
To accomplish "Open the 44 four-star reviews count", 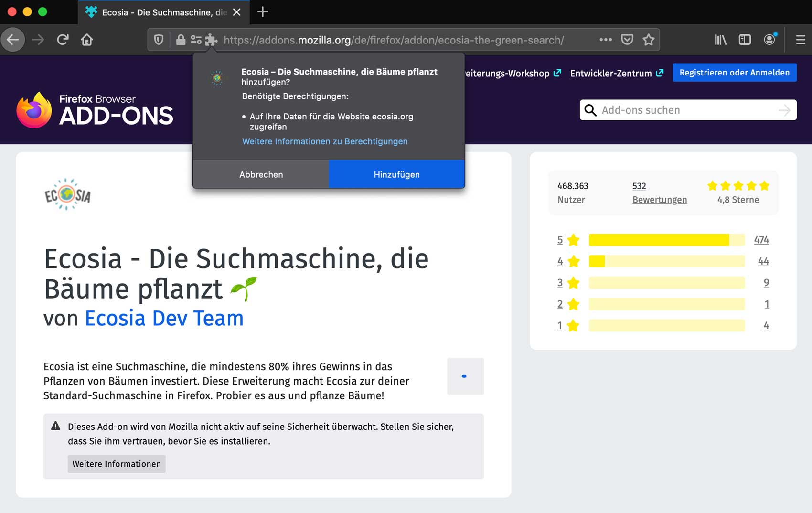I will (763, 261).
